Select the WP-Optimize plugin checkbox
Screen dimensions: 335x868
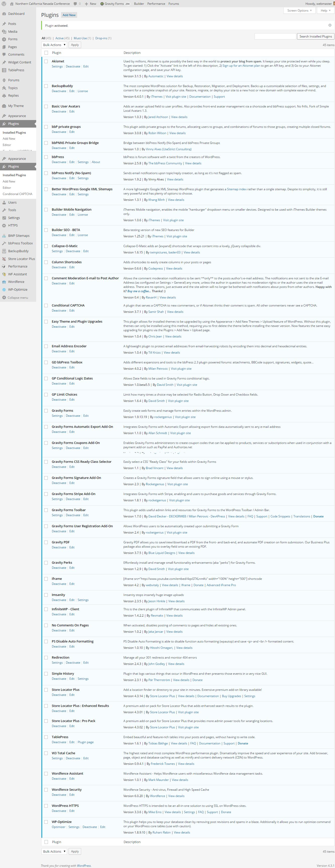pos(46,822)
